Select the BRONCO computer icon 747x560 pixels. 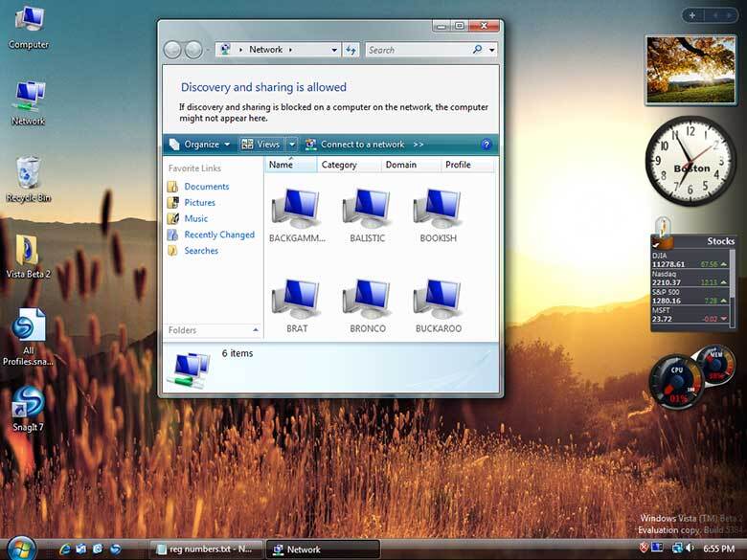click(x=368, y=305)
